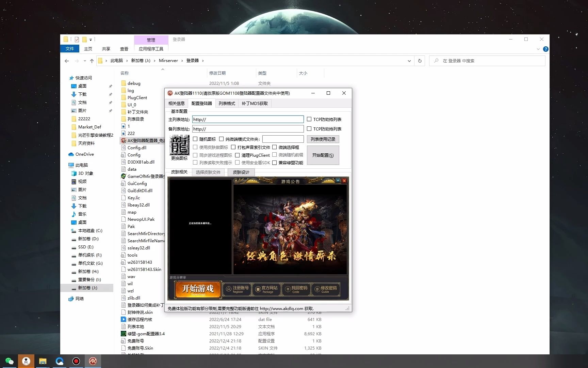588x368 pixels.
Task: Enable backup list TCP防劫持列表 checkbox
Action: pos(309,129)
